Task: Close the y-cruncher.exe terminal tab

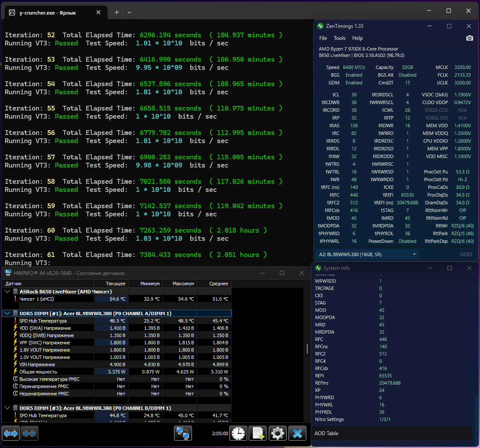Action: tap(98, 12)
